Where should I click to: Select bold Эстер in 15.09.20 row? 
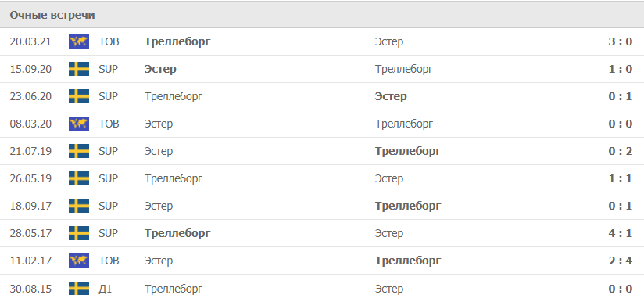[x=160, y=69]
